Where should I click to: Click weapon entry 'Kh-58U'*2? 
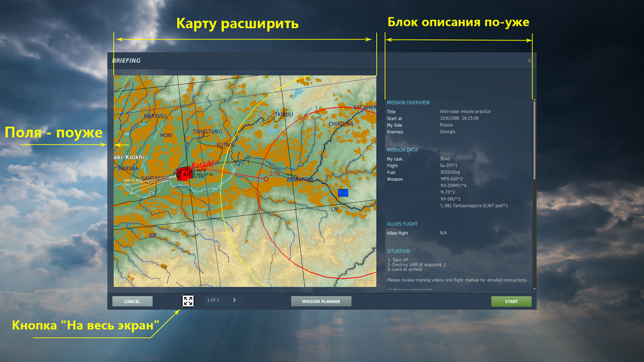[x=450, y=199]
